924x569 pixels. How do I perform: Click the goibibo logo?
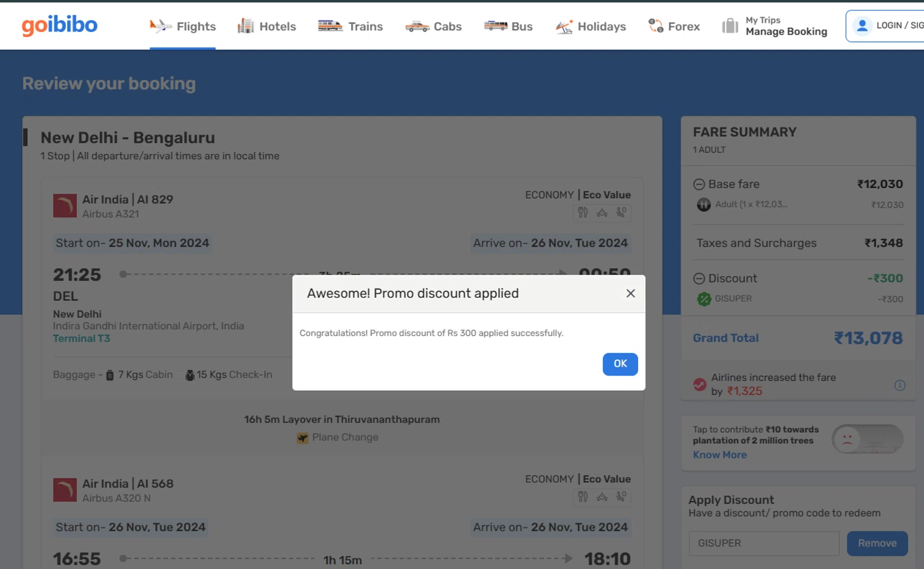[x=60, y=25]
